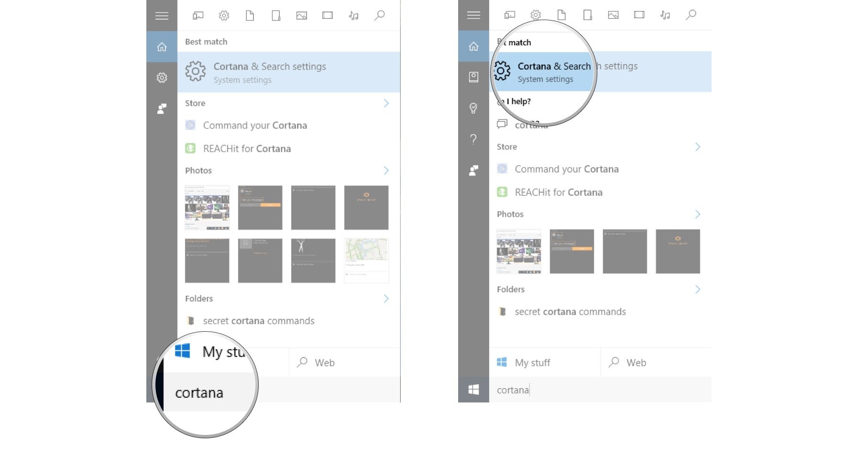Open headphones photo thumbnail in left screenshot
868x456 pixels.
point(260,261)
